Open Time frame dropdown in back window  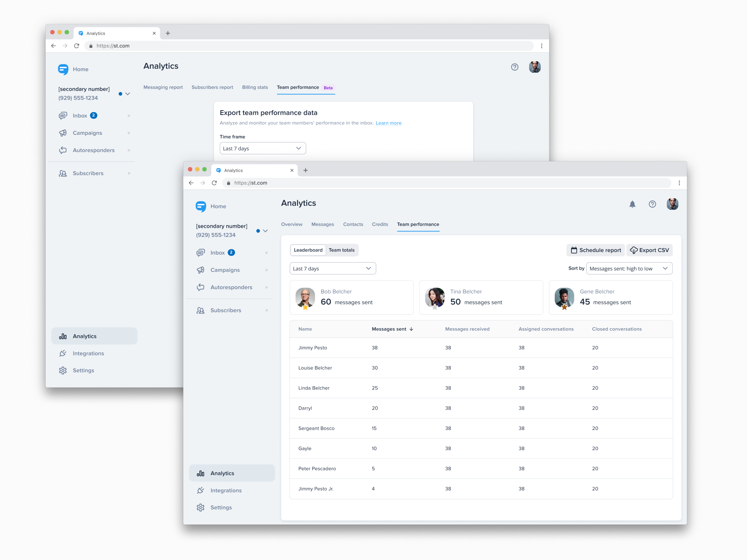(263, 149)
